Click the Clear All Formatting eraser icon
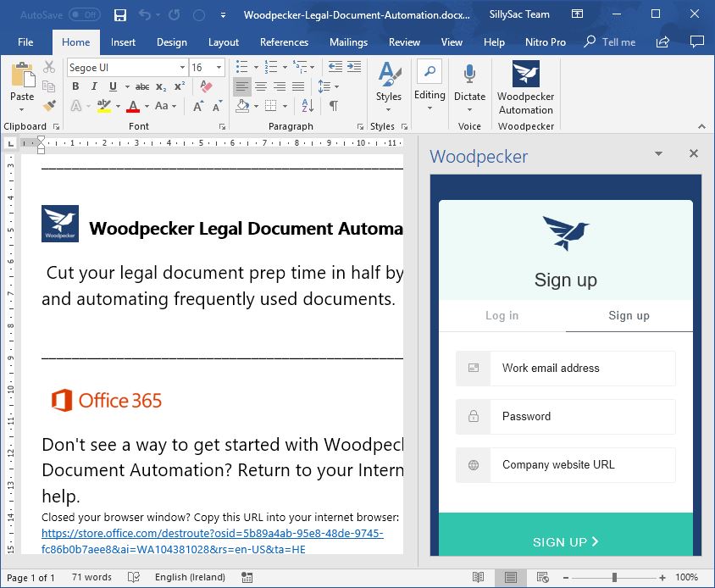The height and width of the screenshot is (588, 715). (205, 86)
